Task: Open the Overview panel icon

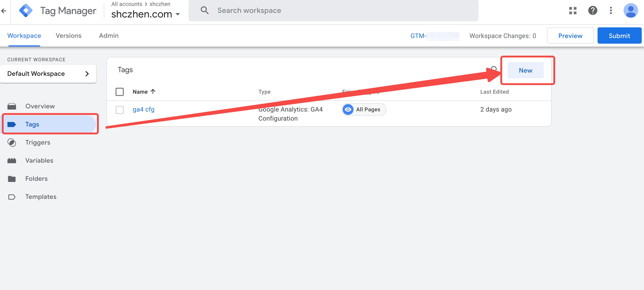Action: tap(12, 106)
